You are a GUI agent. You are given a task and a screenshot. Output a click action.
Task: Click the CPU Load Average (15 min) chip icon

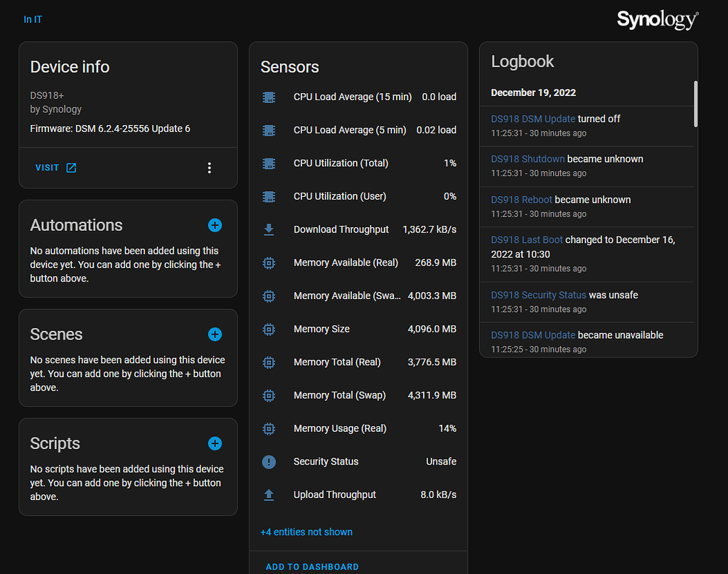pos(269,97)
